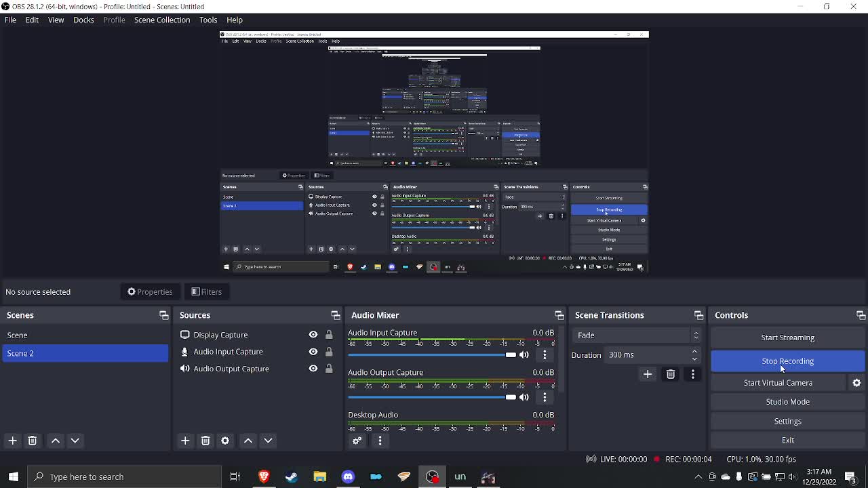This screenshot has width=868, height=488.
Task: Add a new source with the plus icon
Action: [x=185, y=441]
